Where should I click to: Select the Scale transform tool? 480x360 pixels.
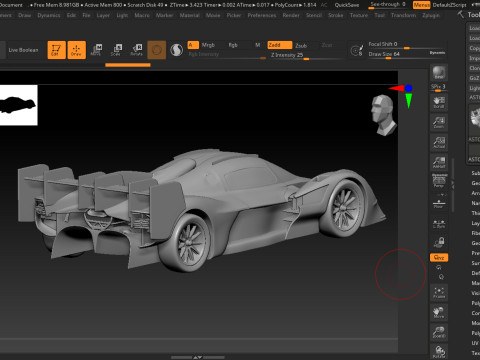(x=116, y=50)
